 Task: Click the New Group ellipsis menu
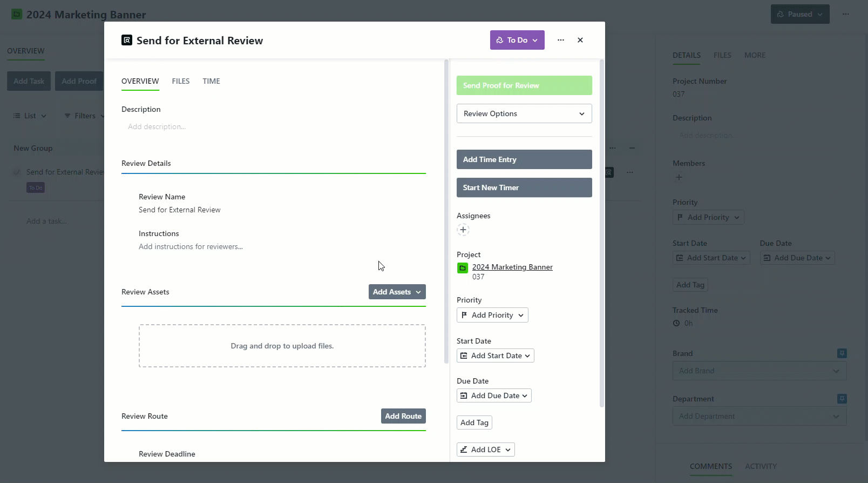613,148
